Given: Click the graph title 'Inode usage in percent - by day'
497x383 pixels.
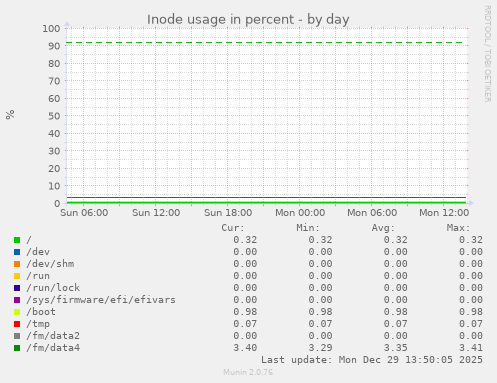Looking at the screenshot, I should click(x=248, y=20).
